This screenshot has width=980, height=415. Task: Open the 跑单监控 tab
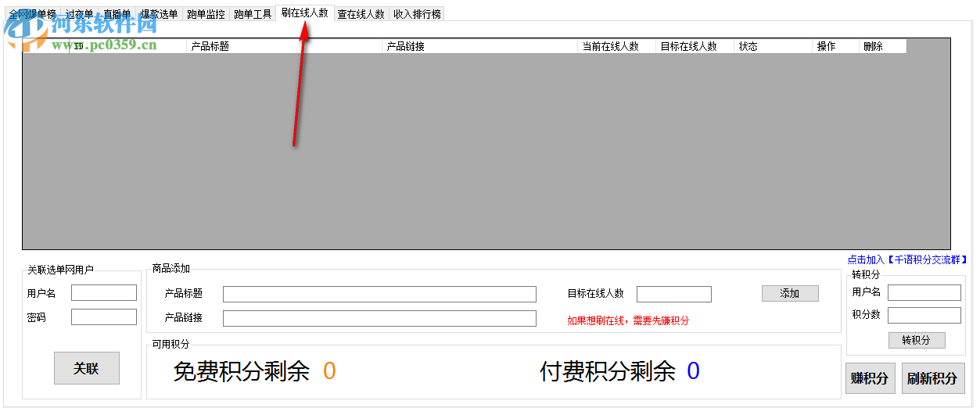pyautogui.click(x=206, y=14)
